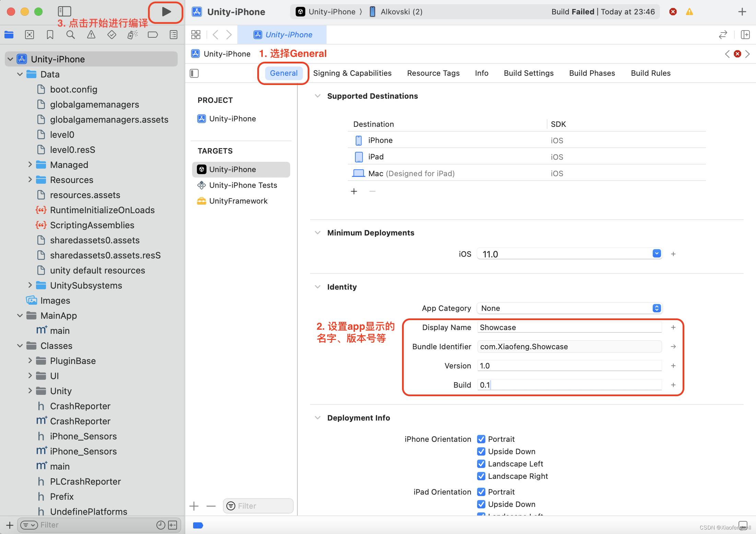Open the Breakpoint navigator icon
Viewport: 756px width, 534px height.
pos(153,35)
